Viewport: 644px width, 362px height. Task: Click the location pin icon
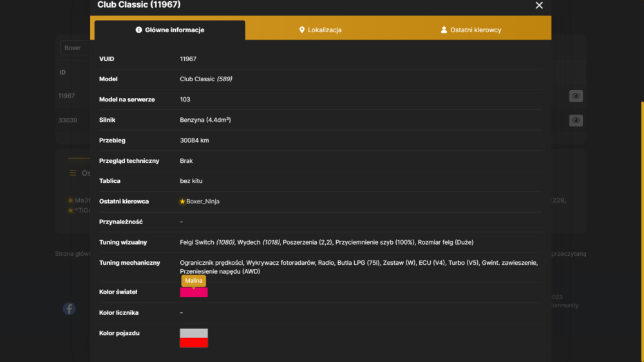coord(302,30)
